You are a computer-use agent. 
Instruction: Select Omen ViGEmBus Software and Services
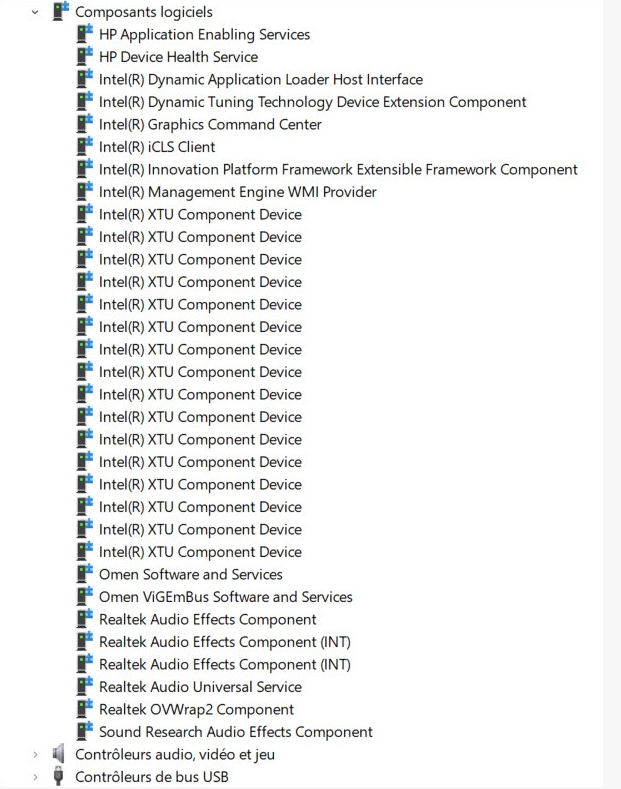[x=225, y=597]
